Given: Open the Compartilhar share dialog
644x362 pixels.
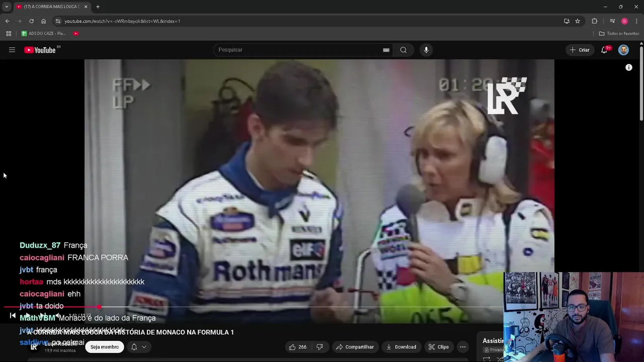Looking at the screenshot, I should (355, 347).
